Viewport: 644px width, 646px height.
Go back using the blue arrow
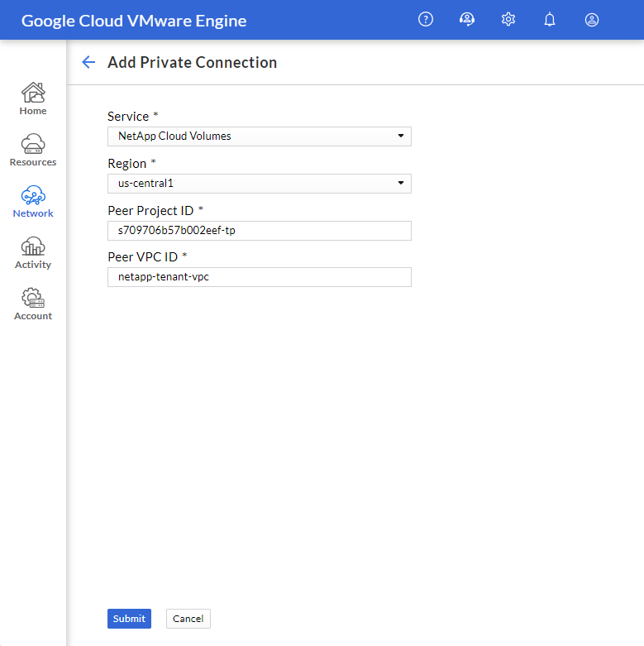coord(88,62)
